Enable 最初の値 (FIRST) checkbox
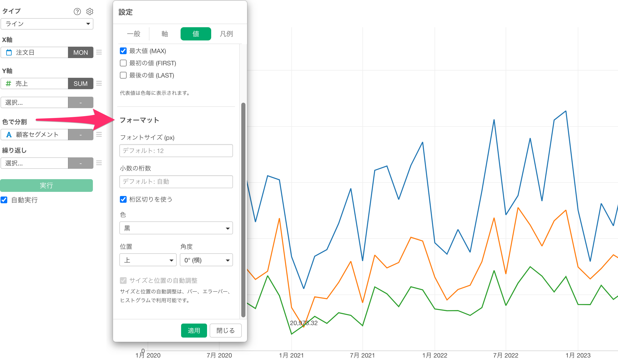This screenshot has width=618, height=364. (123, 63)
